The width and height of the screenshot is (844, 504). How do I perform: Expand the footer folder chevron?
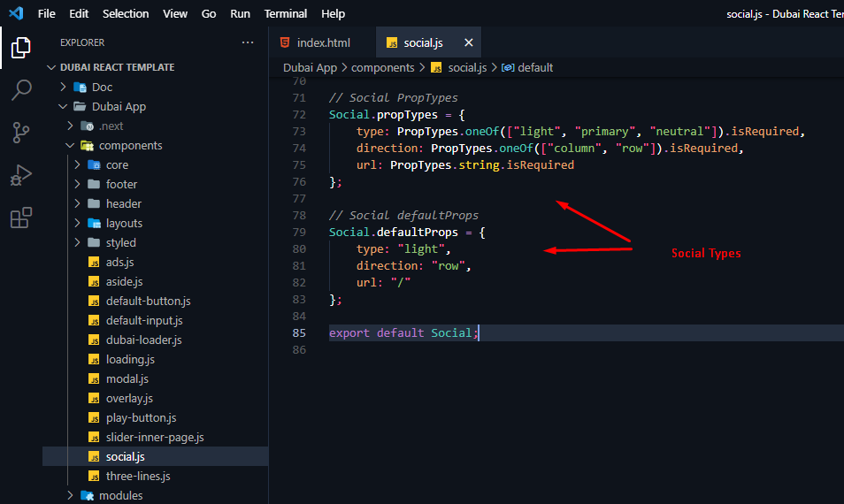tap(77, 184)
